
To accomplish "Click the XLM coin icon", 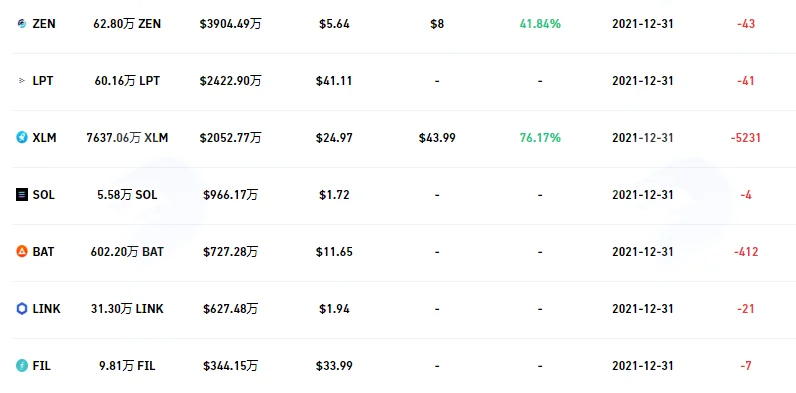I will [x=22, y=138].
